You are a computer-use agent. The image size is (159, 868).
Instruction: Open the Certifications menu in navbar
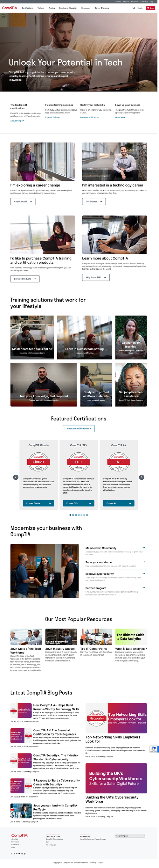(28, 8)
